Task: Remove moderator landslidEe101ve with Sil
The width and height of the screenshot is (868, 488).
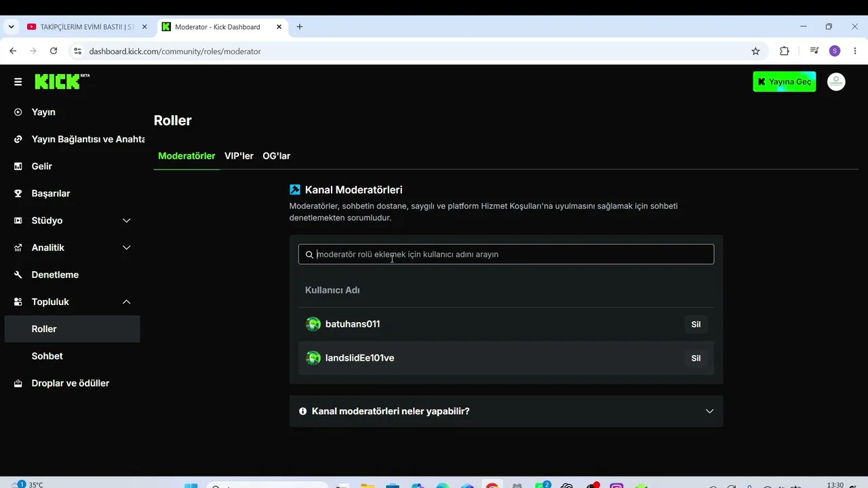Action: click(696, 358)
